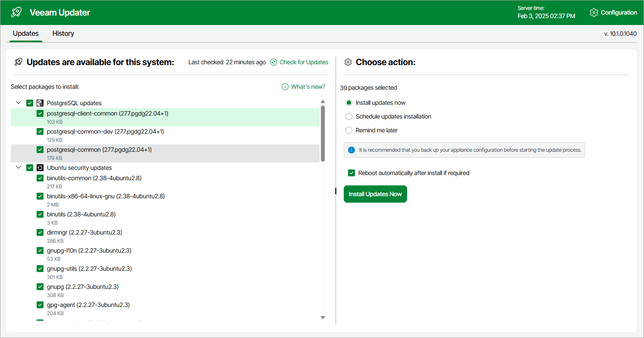Select Install updates now radio button
Viewport: 644px width, 338px height.
pyautogui.click(x=349, y=103)
